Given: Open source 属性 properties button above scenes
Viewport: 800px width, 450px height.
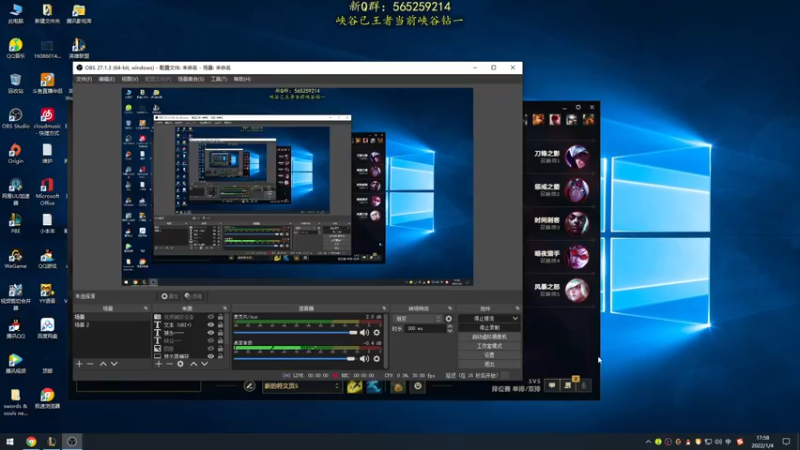Looking at the screenshot, I should coord(170,296).
